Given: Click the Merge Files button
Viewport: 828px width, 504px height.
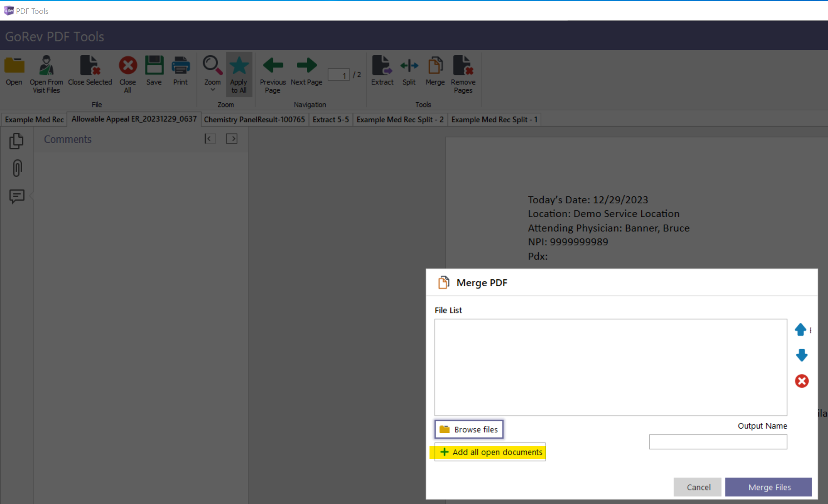Looking at the screenshot, I should click(x=769, y=487).
